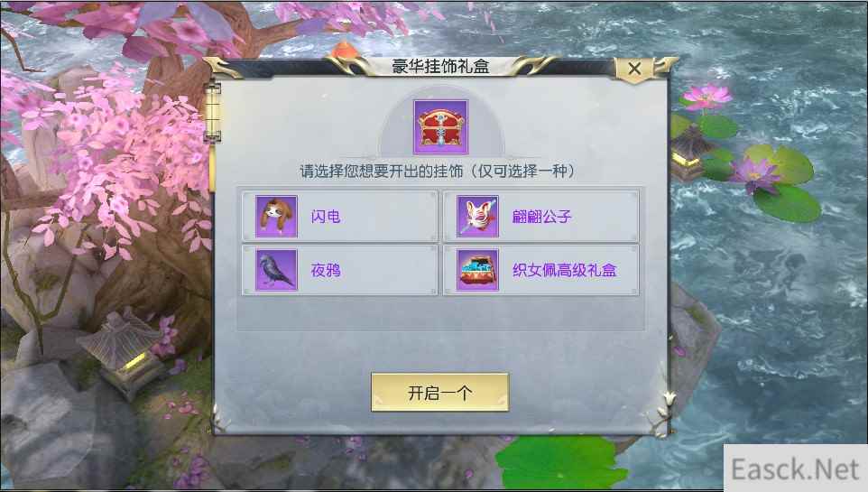Choose the 翩翩公子 fox mask icon

tap(477, 216)
